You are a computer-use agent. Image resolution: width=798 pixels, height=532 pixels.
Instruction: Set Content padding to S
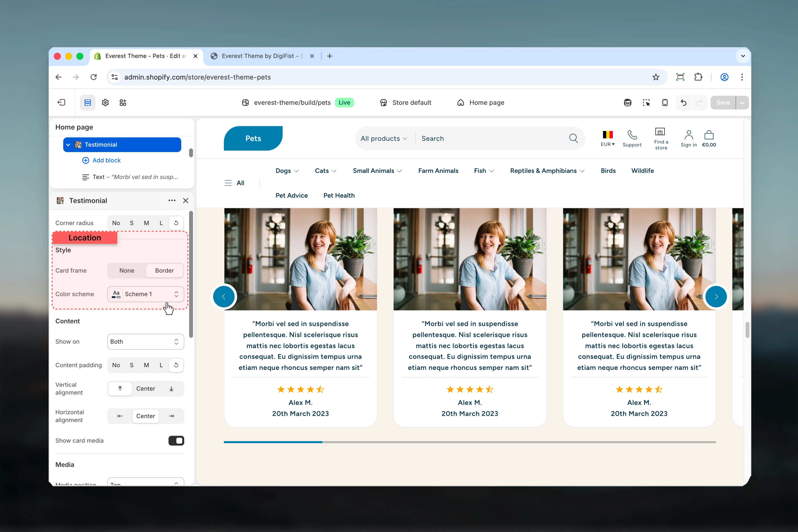point(132,365)
